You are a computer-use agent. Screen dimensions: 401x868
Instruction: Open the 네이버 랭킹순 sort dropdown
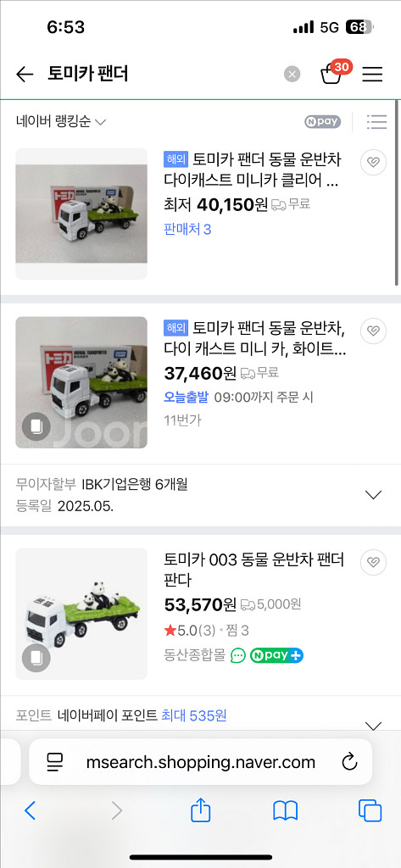61,122
